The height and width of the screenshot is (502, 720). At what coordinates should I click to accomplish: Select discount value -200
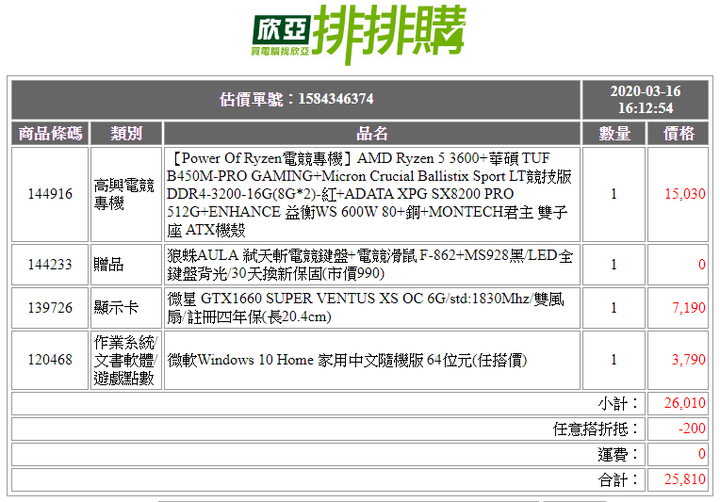(x=692, y=429)
